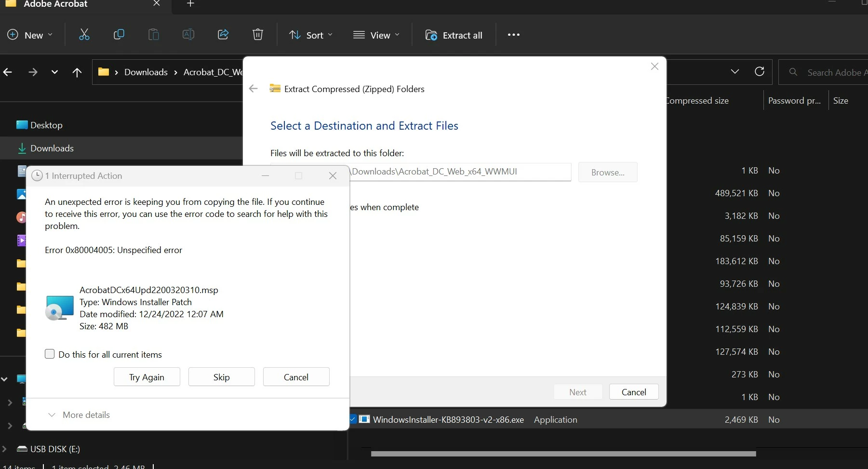This screenshot has height=469, width=868.
Task: Click chevron after folder icon in address bar
Action: coord(116,72)
